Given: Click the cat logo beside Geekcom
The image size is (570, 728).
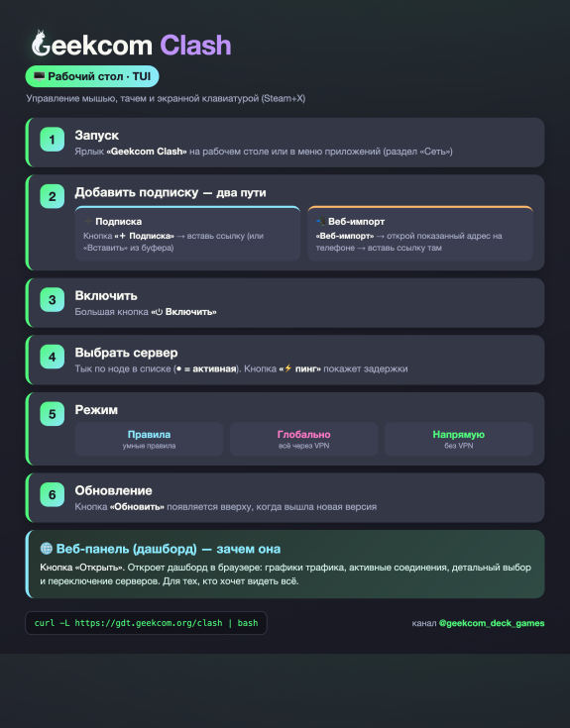Looking at the screenshot, I should coord(41,43).
